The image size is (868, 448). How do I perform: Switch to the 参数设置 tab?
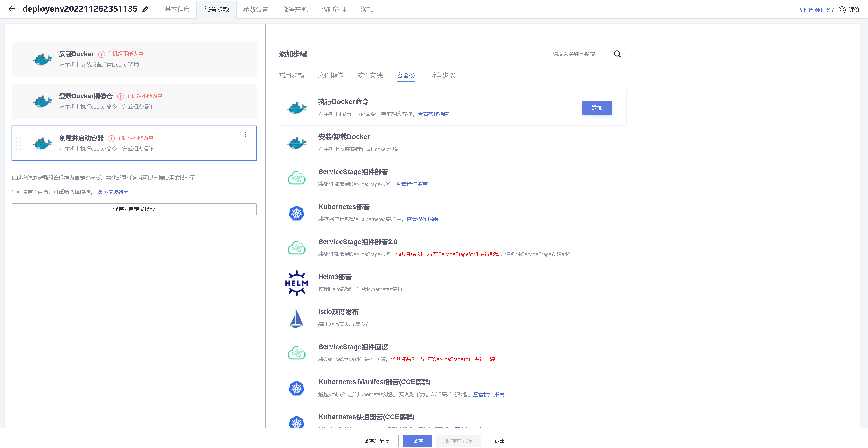[256, 9]
